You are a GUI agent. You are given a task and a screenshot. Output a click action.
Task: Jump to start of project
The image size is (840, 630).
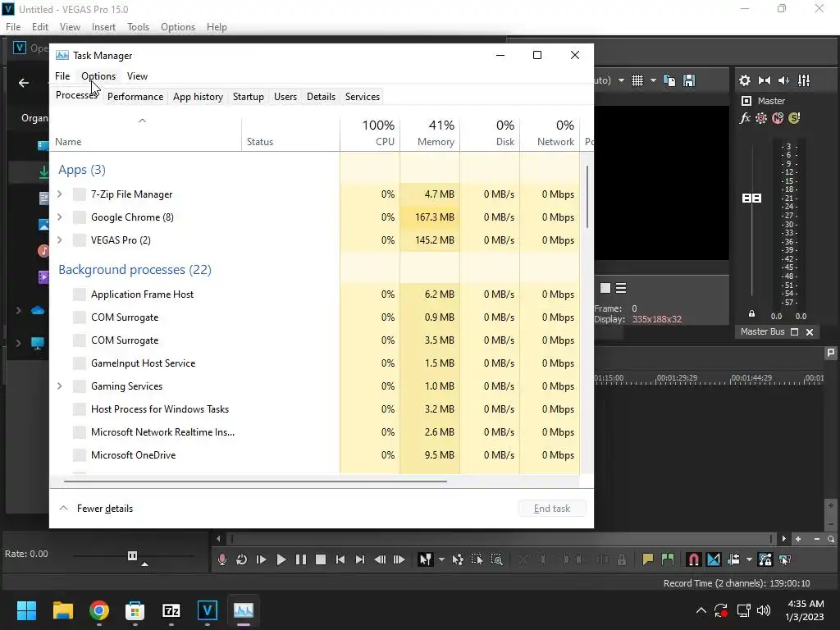tap(340, 559)
